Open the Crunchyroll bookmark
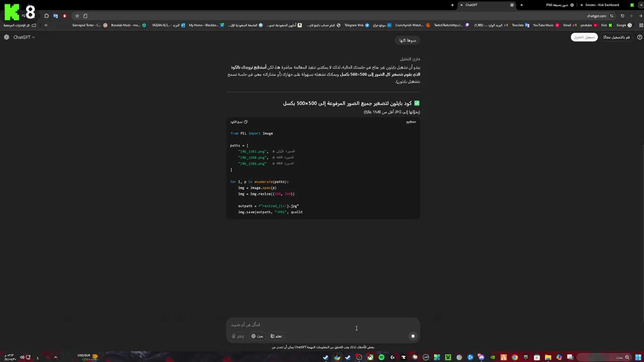 pos(413,25)
